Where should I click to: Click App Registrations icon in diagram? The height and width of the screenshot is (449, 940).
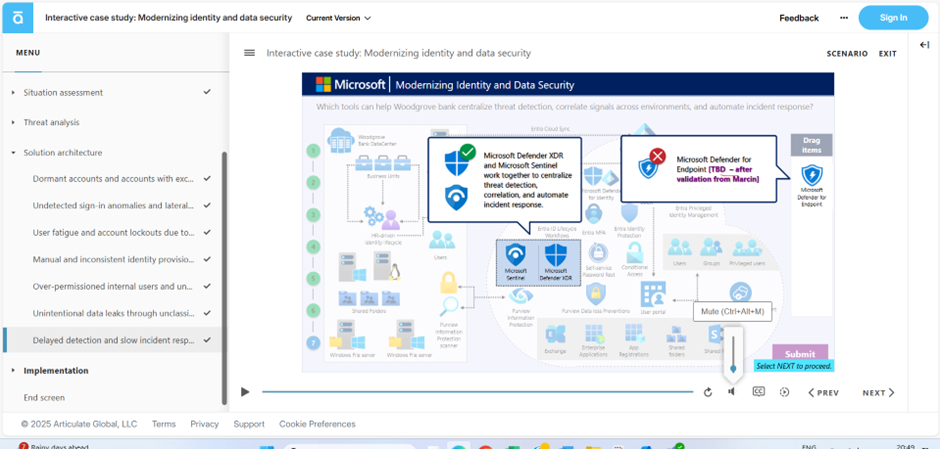point(634,333)
